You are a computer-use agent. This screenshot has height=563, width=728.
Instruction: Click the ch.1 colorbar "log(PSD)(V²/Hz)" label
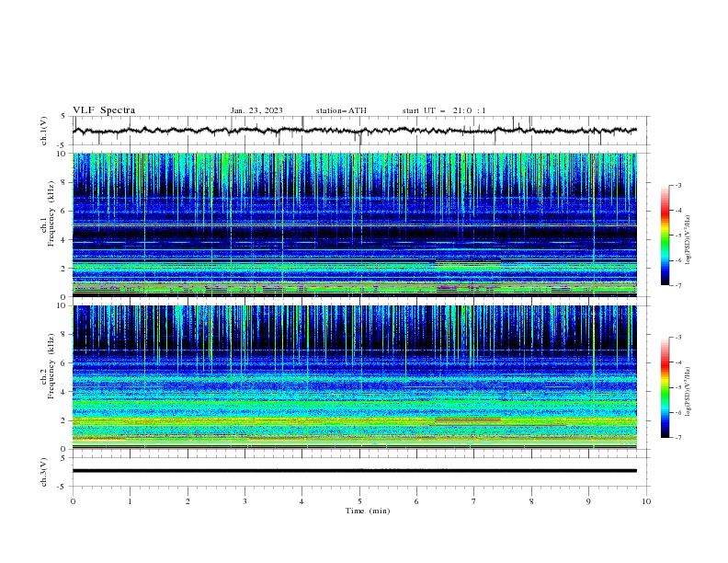click(x=688, y=240)
